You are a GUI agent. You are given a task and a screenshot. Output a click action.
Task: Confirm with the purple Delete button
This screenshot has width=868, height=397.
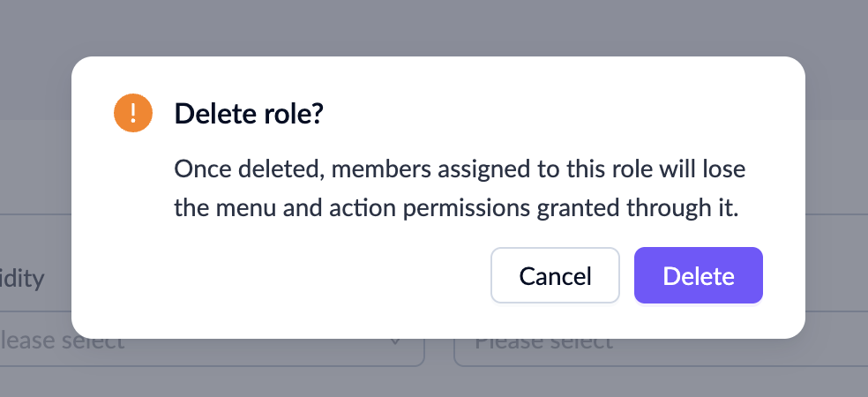(x=698, y=276)
